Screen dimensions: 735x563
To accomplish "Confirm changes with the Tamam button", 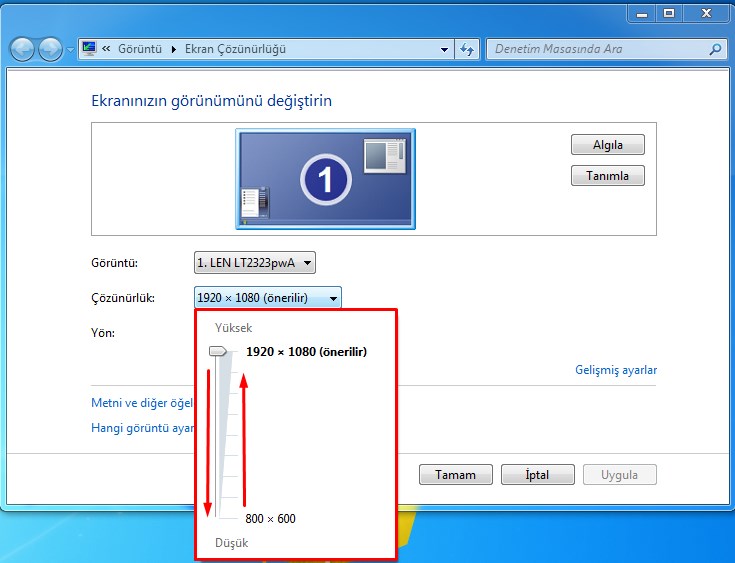I will point(455,475).
